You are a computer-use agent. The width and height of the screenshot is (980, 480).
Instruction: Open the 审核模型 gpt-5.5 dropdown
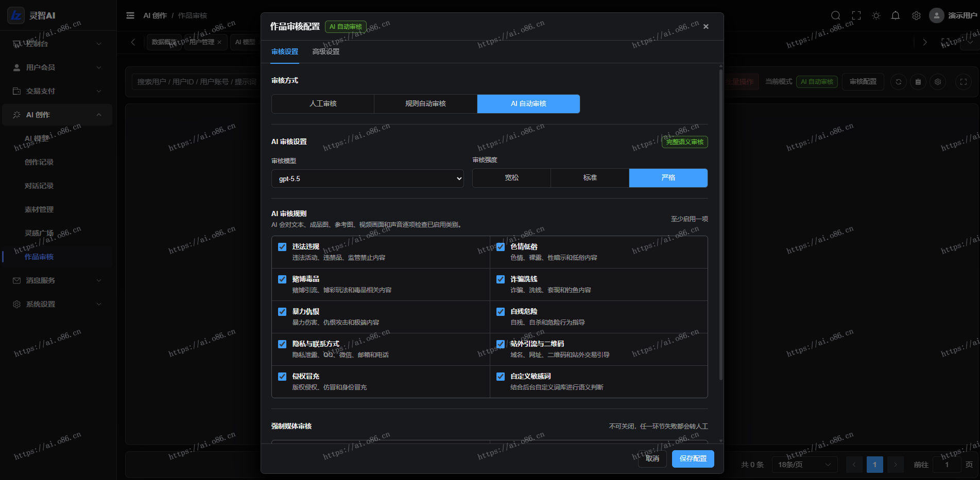[368, 179]
